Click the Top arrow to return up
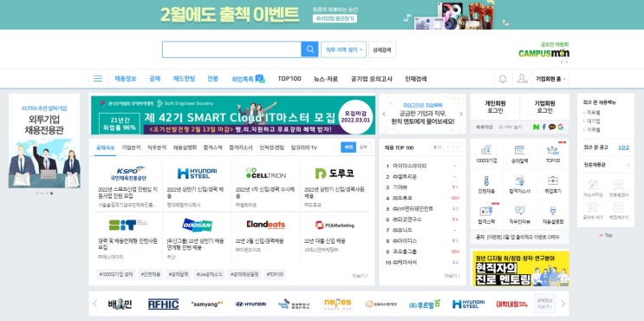This screenshot has width=644, height=321. pos(606,235)
